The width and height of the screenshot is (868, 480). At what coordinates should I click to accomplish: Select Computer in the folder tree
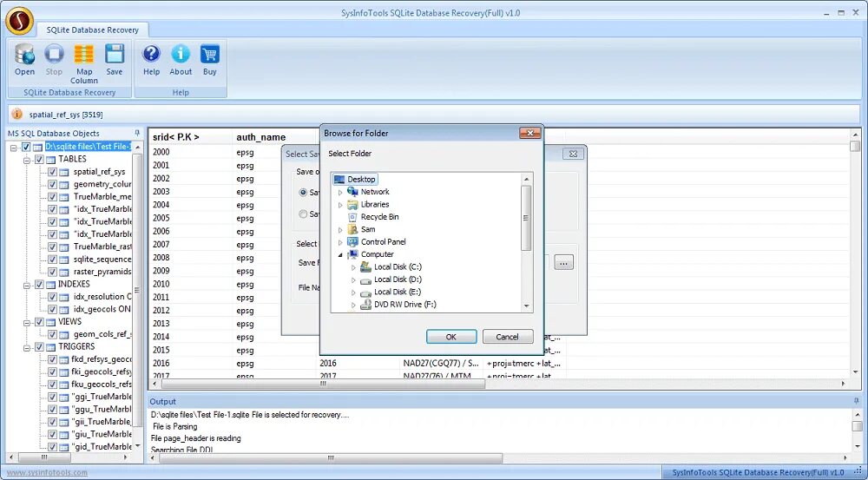pyautogui.click(x=377, y=254)
